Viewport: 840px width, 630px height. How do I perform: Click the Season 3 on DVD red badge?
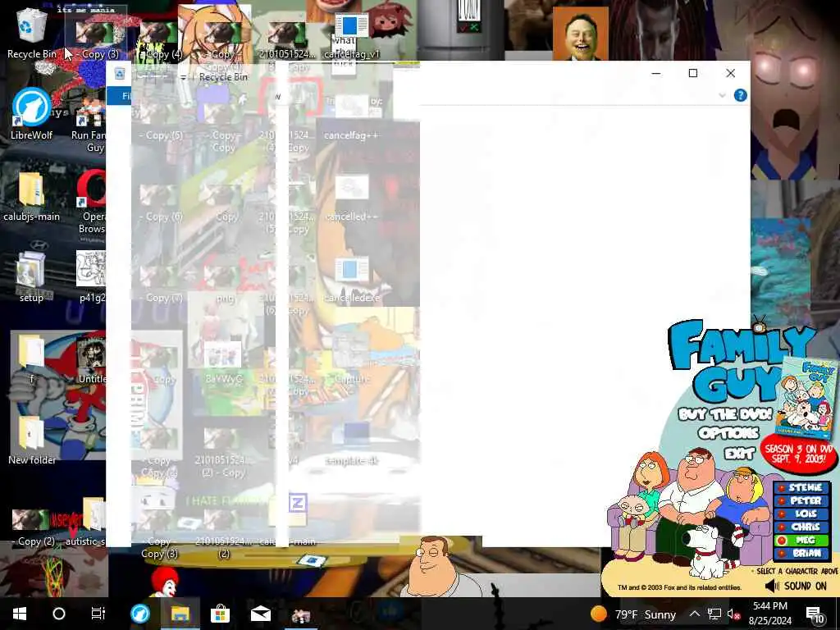(x=798, y=453)
